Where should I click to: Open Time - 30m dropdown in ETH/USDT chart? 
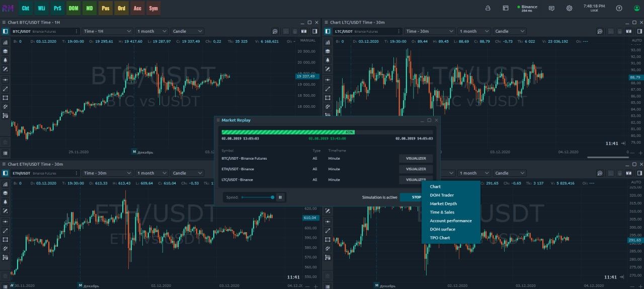click(x=108, y=173)
